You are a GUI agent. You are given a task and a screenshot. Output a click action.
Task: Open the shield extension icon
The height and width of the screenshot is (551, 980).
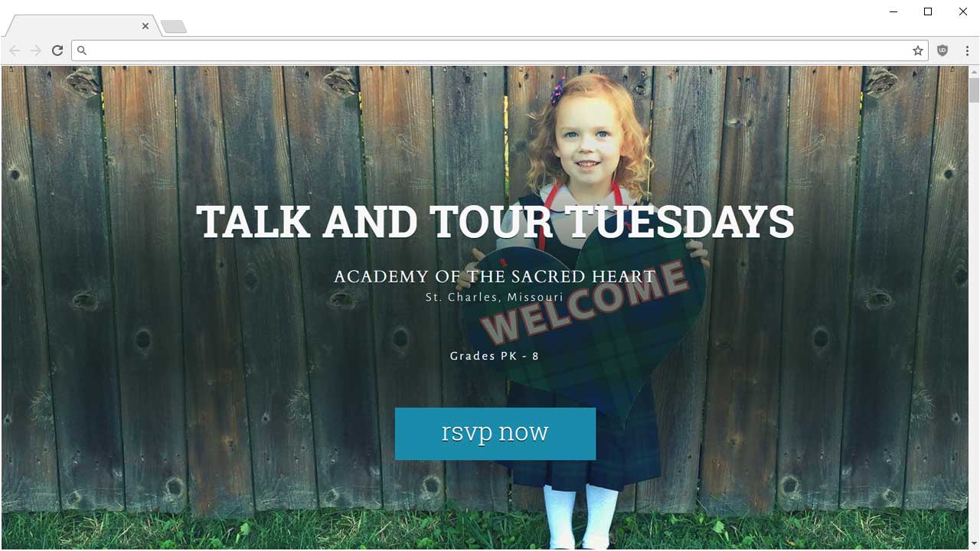942,51
